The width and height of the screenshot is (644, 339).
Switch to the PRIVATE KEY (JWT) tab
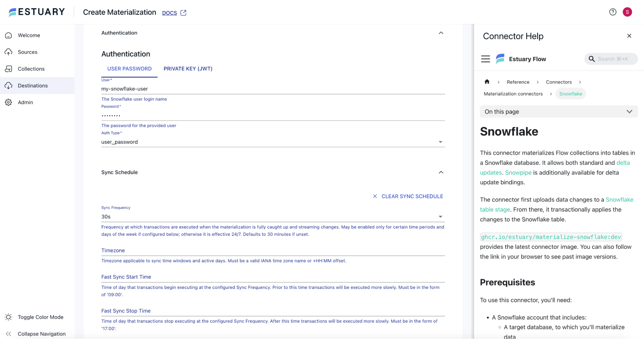tap(188, 69)
